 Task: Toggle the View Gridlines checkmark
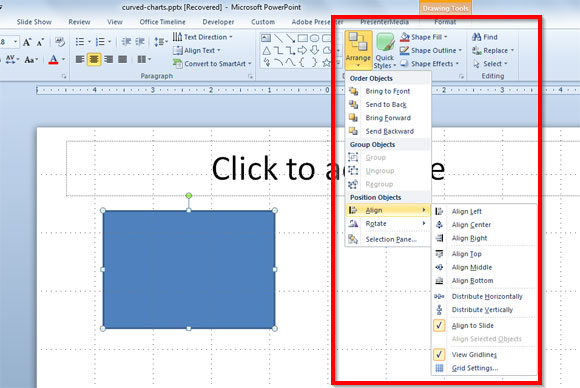439,354
